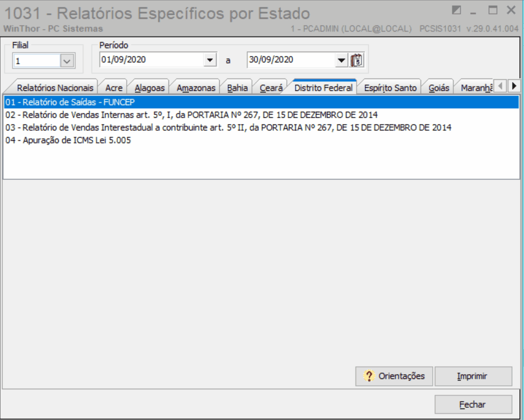The height and width of the screenshot is (420, 524).
Task: Move the state tabs left with arrow
Action: click(x=500, y=86)
